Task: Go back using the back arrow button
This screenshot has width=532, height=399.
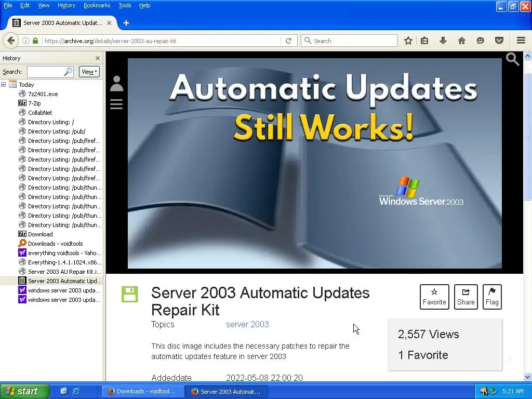Action: [11, 41]
